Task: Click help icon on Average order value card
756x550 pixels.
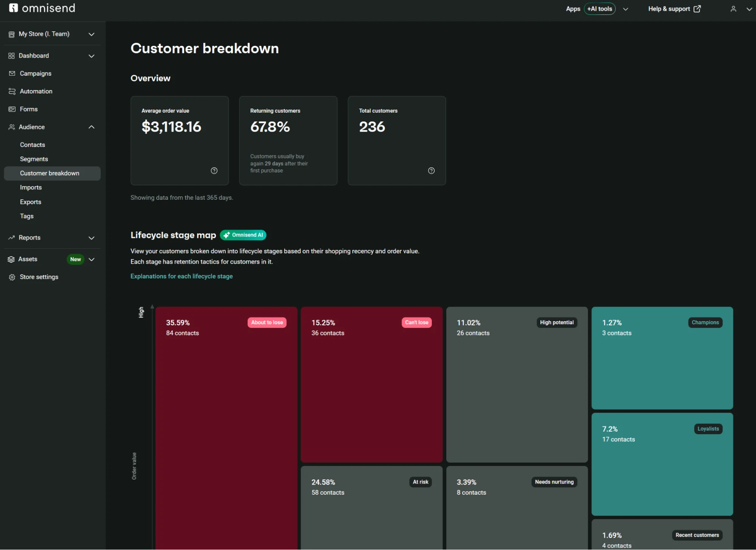Action: click(214, 171)
